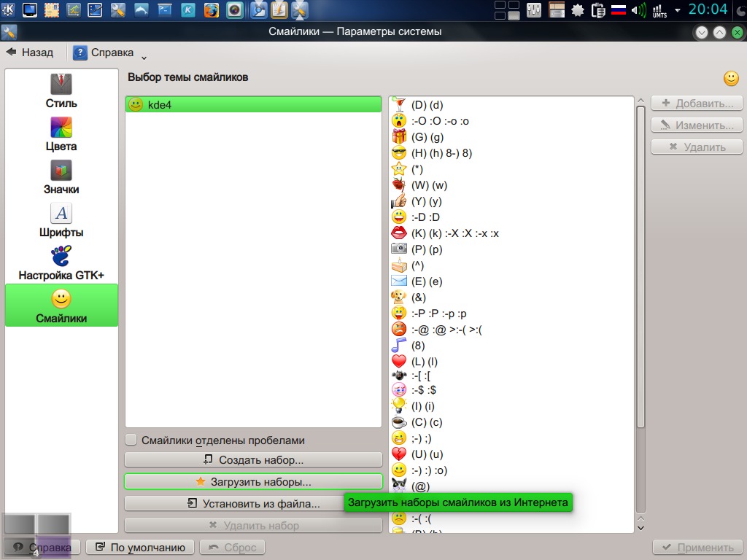747x560 pixels.
Task: Open the camera application icon in panel
Action: (x=234, y=9)
